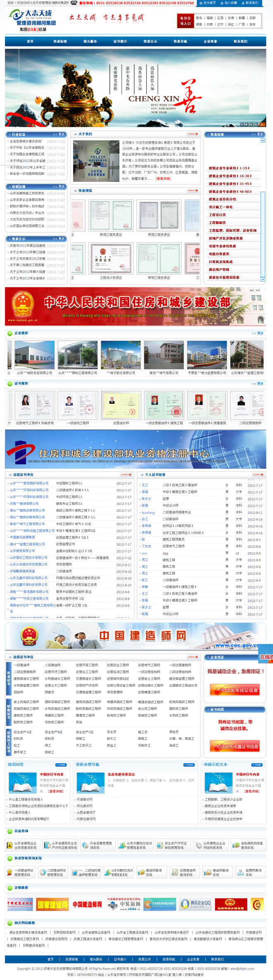Image resolution: width=273 pixels, height=980 pixels.
Task: Click 更多 in 行业信息 panel
Action: 59,134
